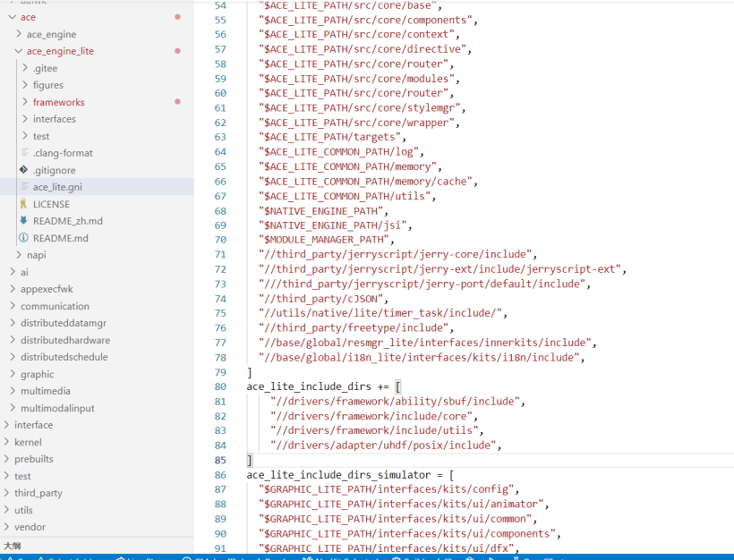Image resolution: width=734 pixels, height=560 pixels.
Task: Click the modified dot beside frameworks folder
Action: [177, 102]
